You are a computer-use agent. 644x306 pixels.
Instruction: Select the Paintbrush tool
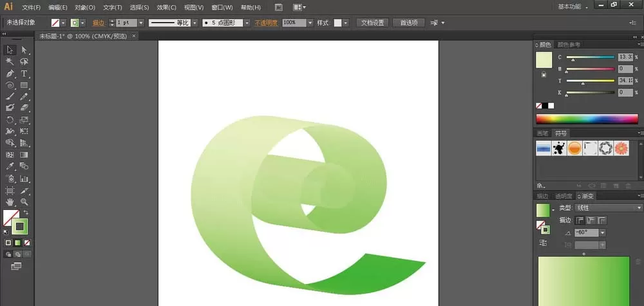[x=10, y=97]
